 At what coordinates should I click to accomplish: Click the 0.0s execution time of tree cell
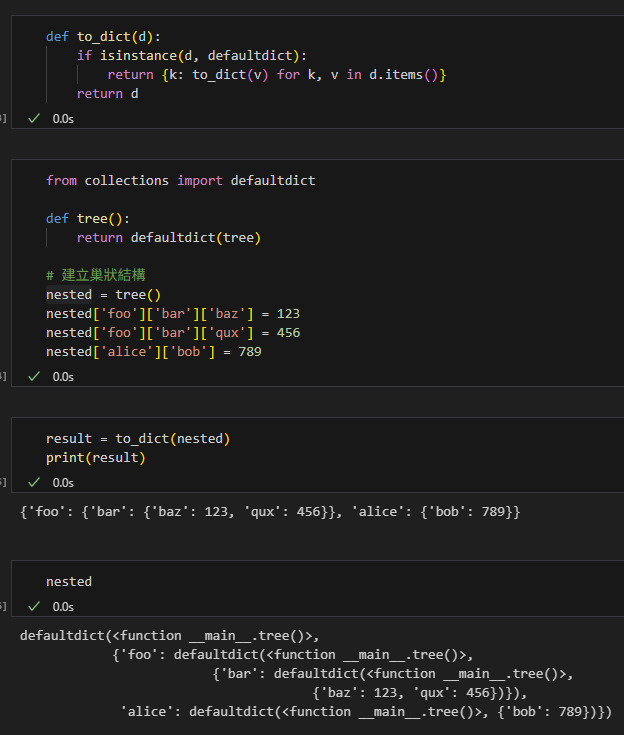63,377
